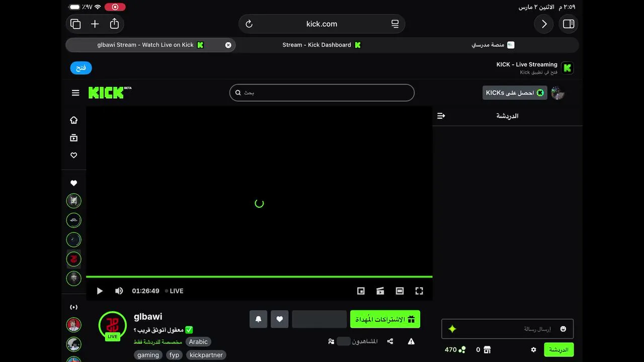The height and width of the screenshot is (362, 644).
Task: Select the kickpartner tag
Action: (206, 355)
